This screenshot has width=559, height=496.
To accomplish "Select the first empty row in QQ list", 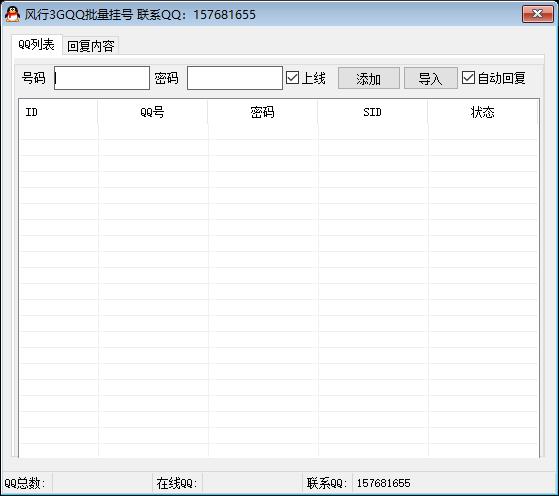I will (x=279, y=132).
